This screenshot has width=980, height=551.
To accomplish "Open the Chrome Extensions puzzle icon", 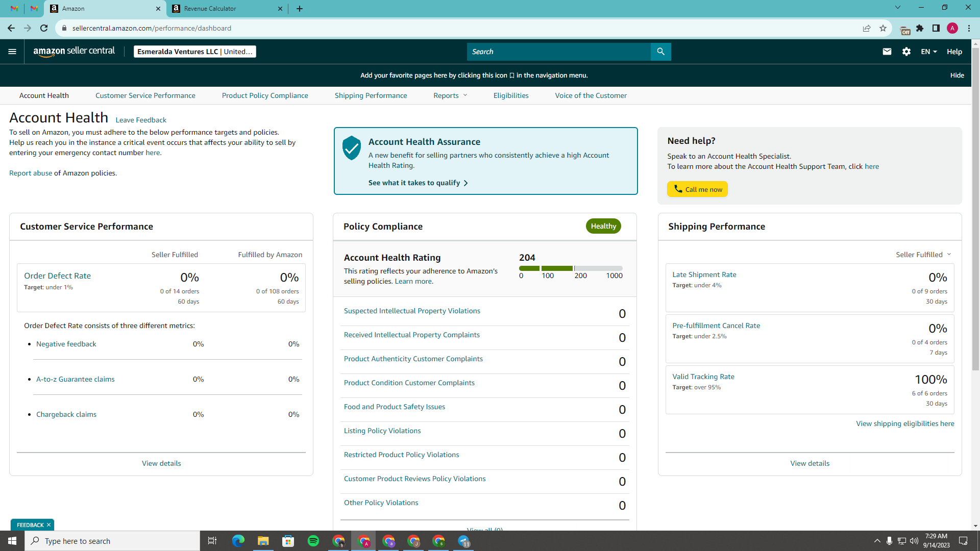I will 920,29.
